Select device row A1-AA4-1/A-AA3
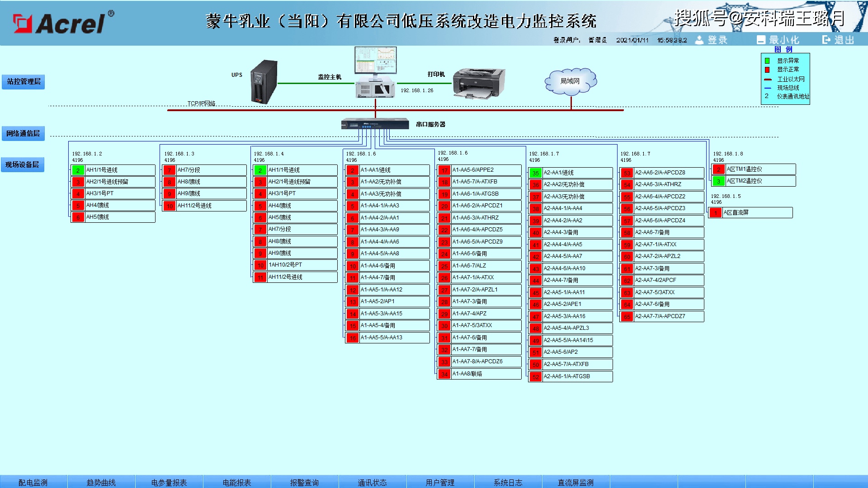 tap(388, 206)
